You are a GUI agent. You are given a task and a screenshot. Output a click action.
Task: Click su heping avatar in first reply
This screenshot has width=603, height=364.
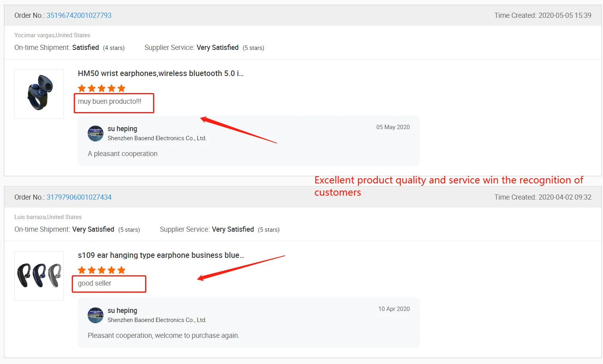pyautogui.click(x=96, y=133)
